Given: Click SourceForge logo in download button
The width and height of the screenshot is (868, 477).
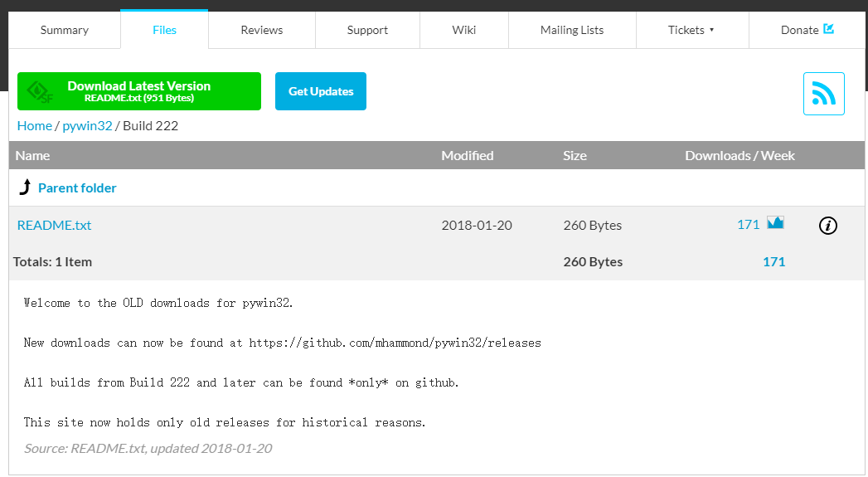Looking at the screenshot, I should (40, 92).
